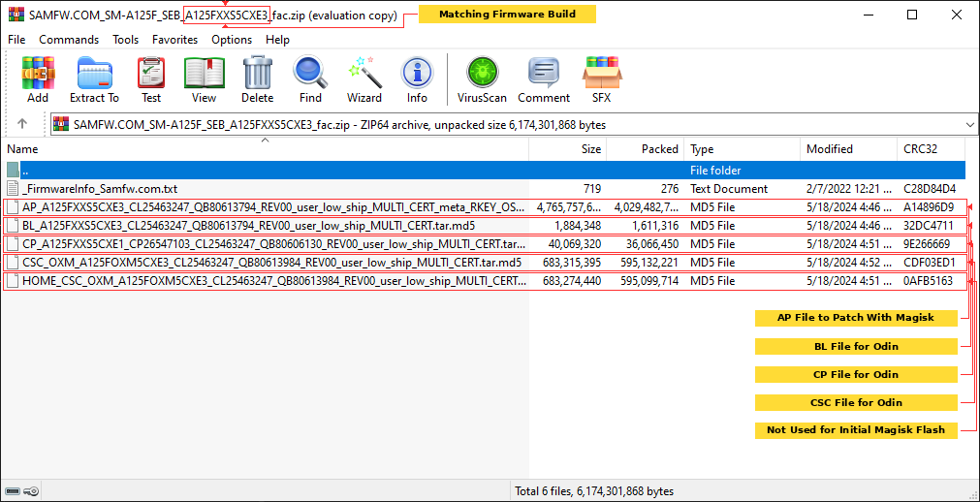Click the packed value 36,066,450
Image resolution: width=980 pixels, height=502 pixels.
click(x=650, y=244)
